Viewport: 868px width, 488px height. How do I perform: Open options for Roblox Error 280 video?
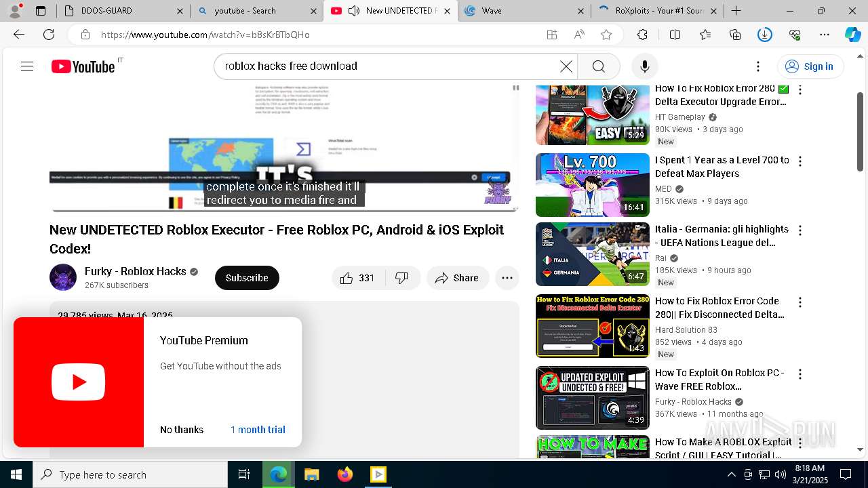(800, 90)
